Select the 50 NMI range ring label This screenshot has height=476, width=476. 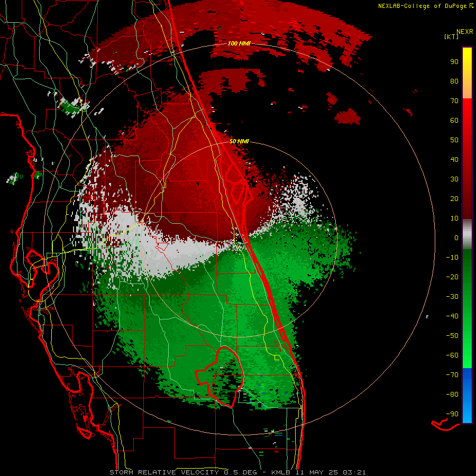[x=239, y=141]
